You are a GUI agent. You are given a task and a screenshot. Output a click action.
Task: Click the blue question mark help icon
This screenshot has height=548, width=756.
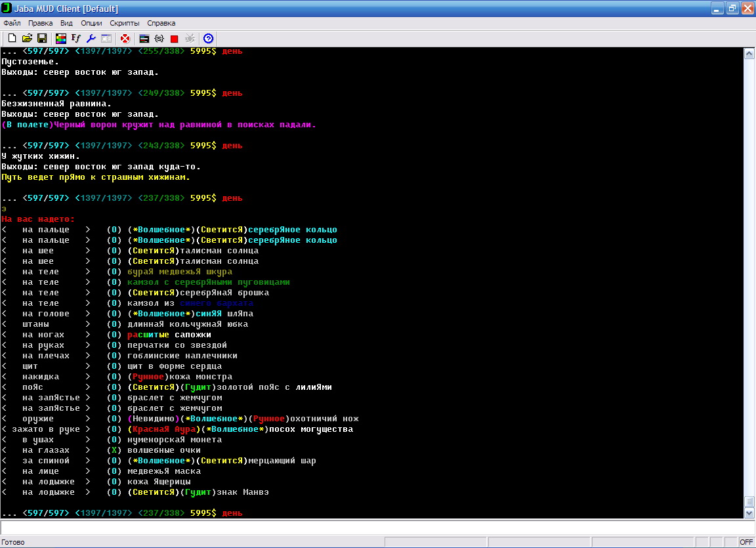(x=209, y=39)
